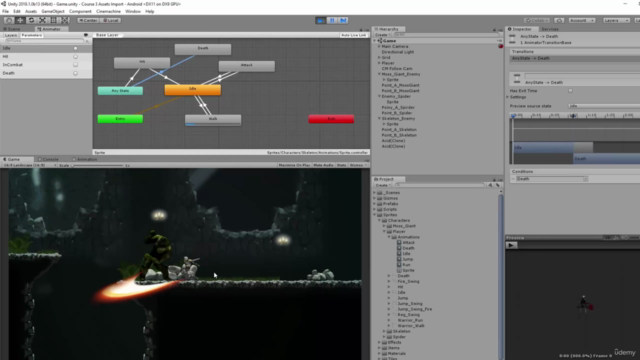Toggle the Death trigger parameter
Screen dimensions: 640x360
tap(76, 73)
